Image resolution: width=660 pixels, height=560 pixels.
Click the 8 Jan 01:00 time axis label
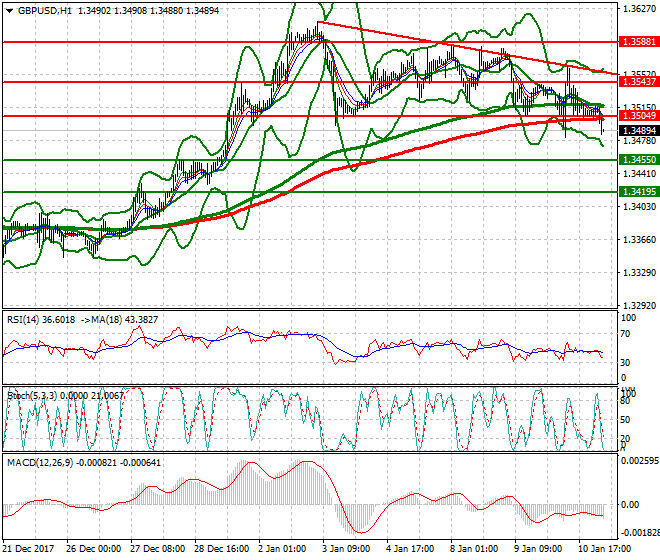pos(474,549)
